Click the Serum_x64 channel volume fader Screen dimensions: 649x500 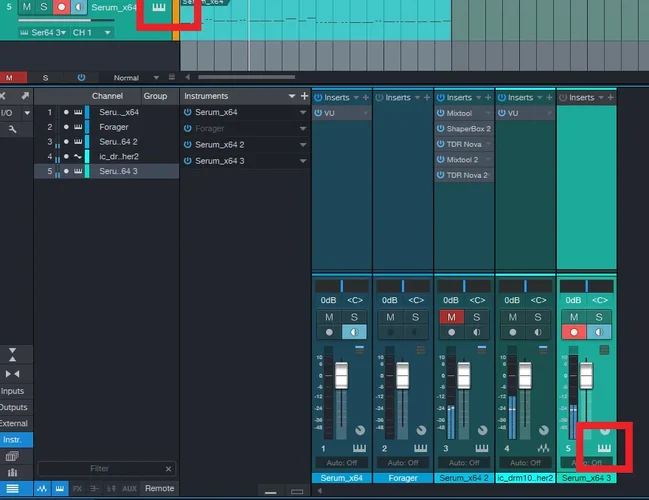(x=341, y=375)
